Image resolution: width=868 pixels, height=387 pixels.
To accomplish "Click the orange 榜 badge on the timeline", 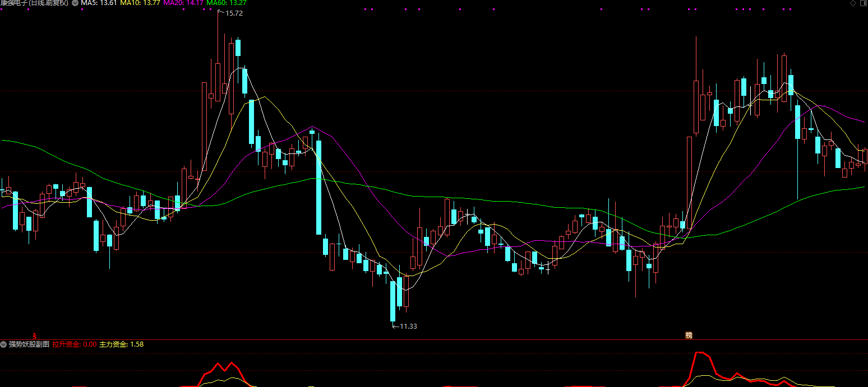I will point(689,335).
